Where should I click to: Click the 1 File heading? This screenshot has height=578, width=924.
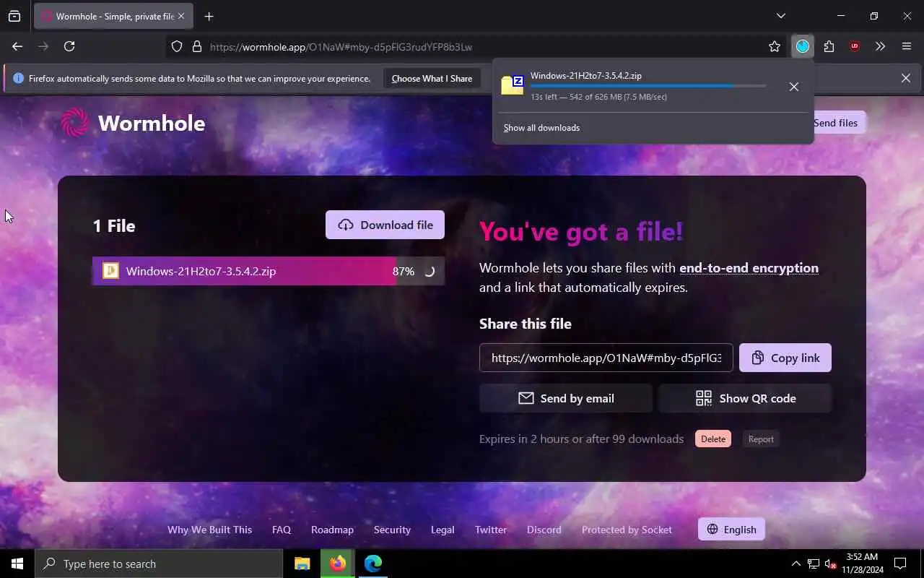[x=114, y=225]
